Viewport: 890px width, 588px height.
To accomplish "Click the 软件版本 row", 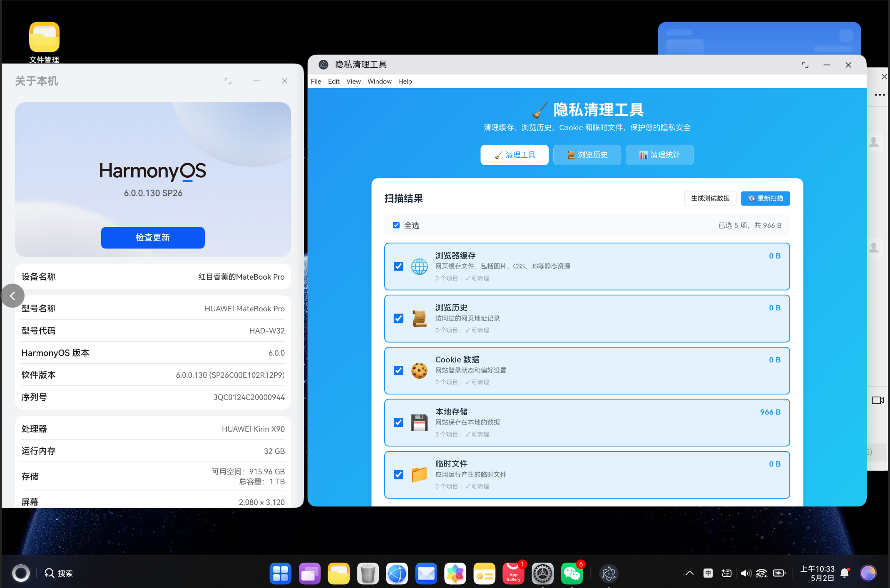I will pyautogui.click(x=153, y=375).
